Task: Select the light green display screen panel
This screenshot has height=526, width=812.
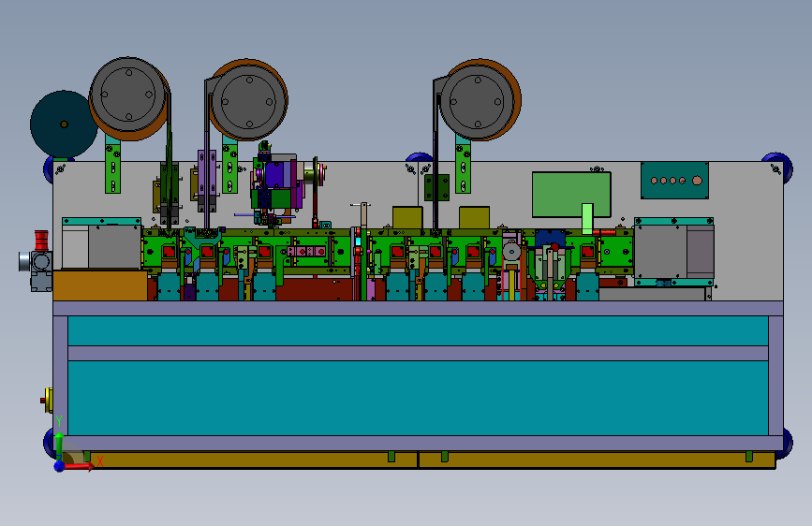Action: tap(571, 195)
